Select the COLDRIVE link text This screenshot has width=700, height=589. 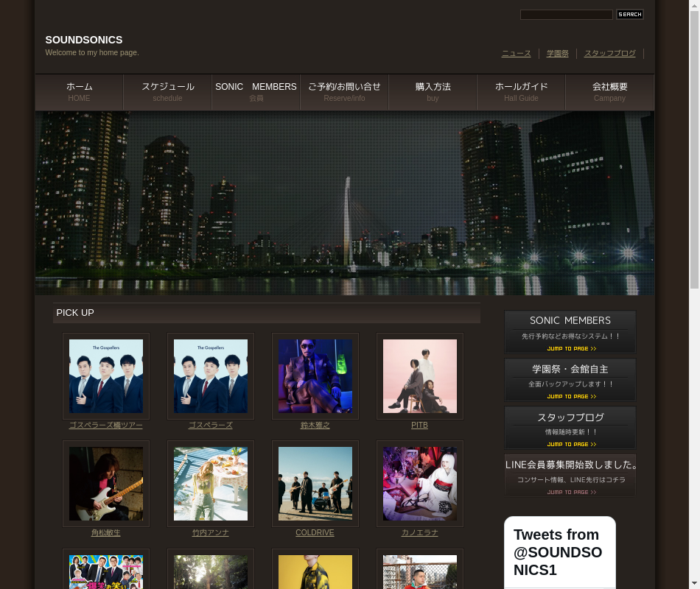pyautogui.click(x=315, y=532)
